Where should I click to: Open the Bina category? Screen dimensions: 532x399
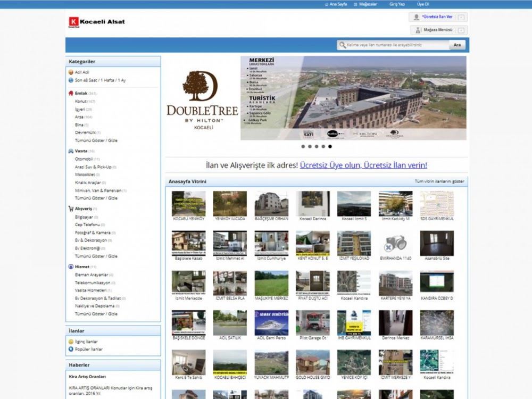pos(79,125)
